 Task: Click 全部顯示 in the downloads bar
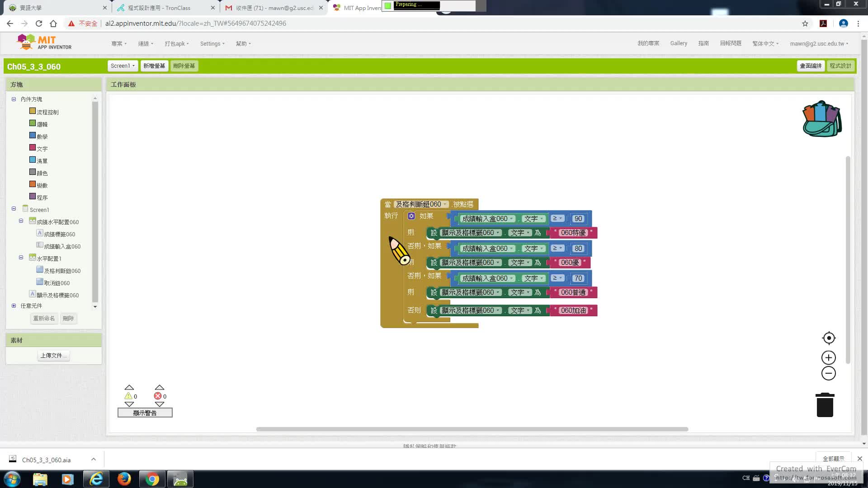click(833, 459)
